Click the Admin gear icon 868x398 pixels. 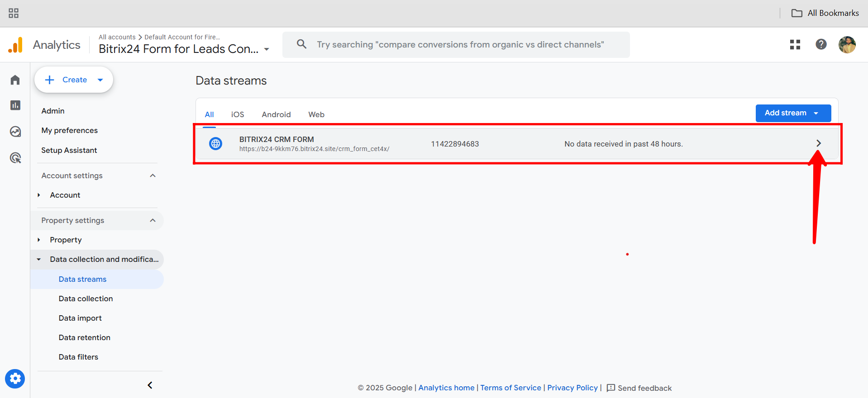coord(15,379)
